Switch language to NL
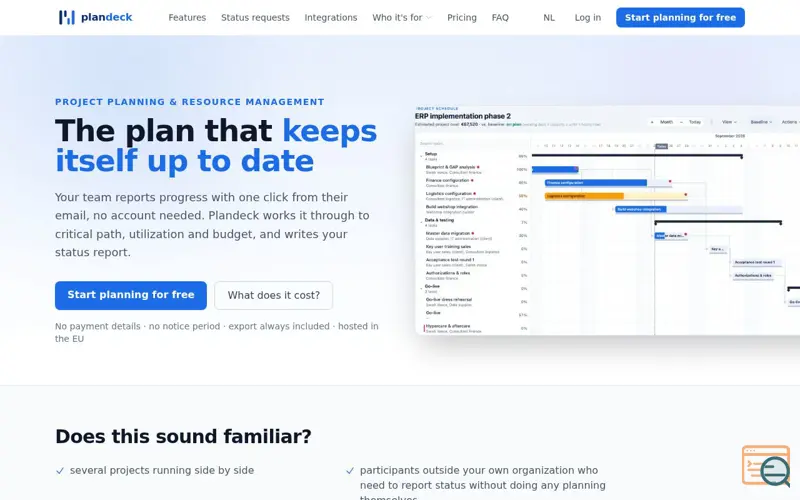This screenshot has height=500, width=800. (549, 17)
